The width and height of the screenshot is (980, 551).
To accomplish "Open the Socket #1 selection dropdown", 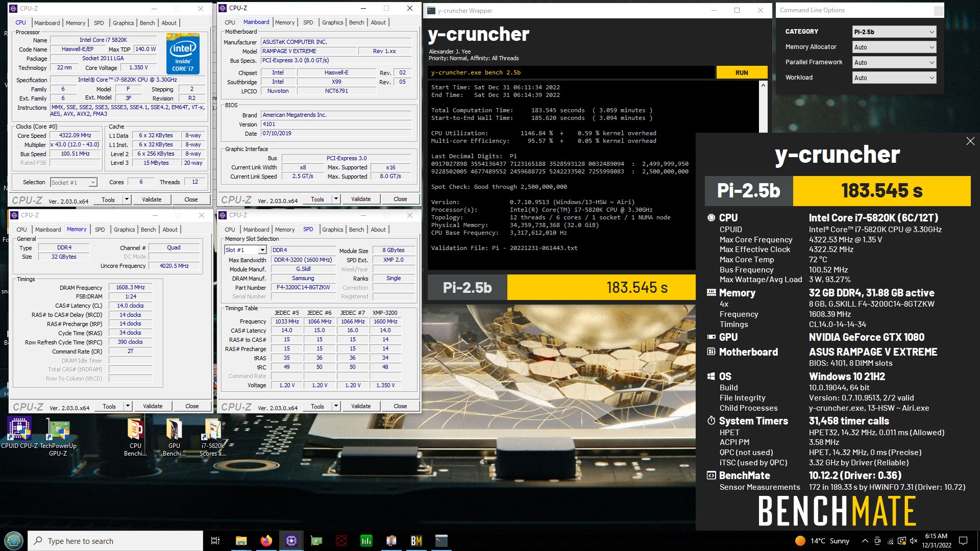I will coord(73,182).
